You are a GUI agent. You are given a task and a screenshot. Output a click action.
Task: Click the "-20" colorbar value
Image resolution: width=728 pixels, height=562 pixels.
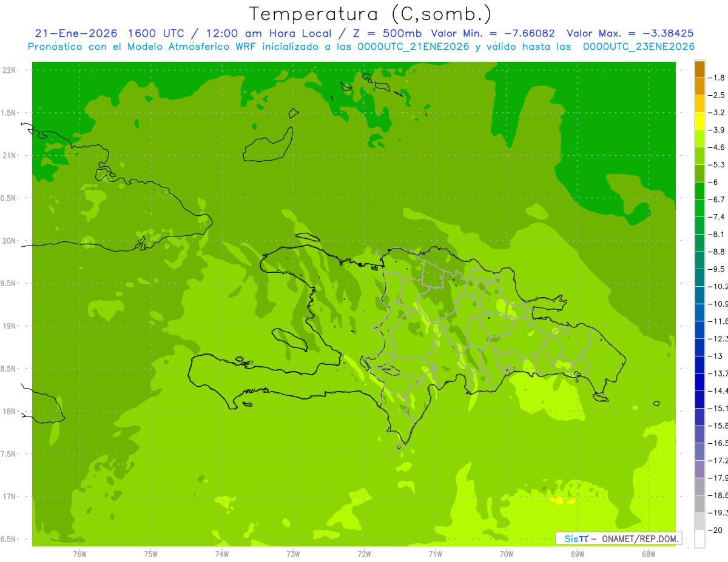(x=715, y=530)
